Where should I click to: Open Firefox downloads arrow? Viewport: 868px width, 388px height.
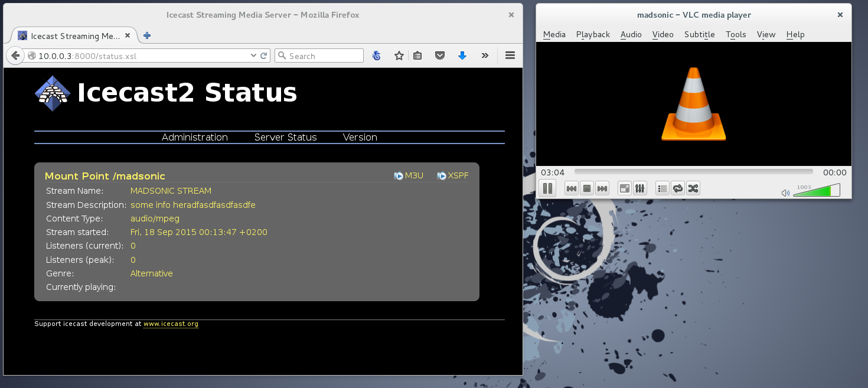pos(462,56)
